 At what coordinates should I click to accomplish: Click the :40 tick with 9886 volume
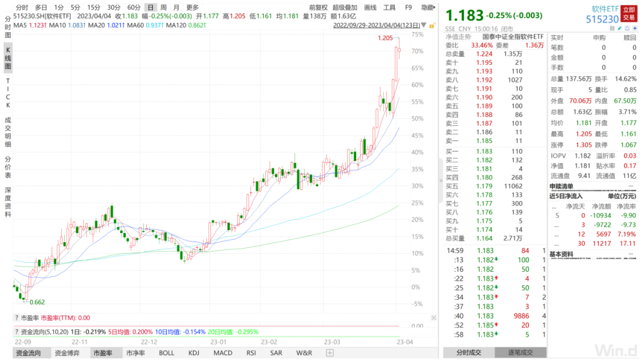[495, 316]
